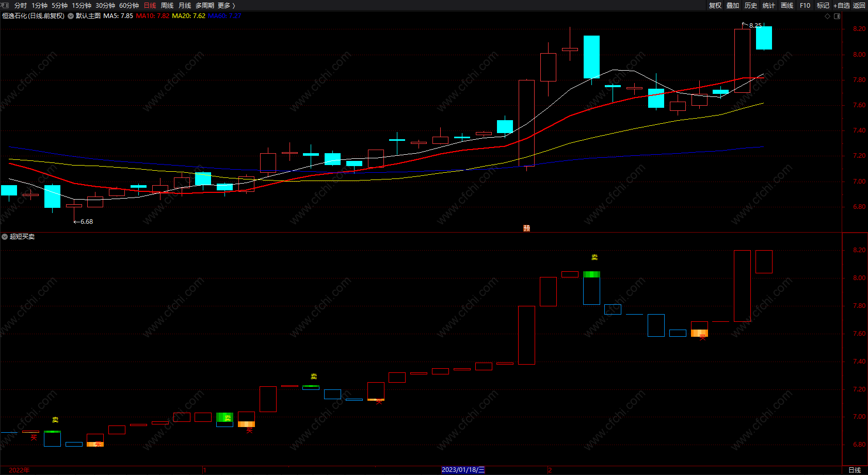The image size is (868, 475).
Task: Activate the 画线 drawing tool
Action: [x=787, y=5]
